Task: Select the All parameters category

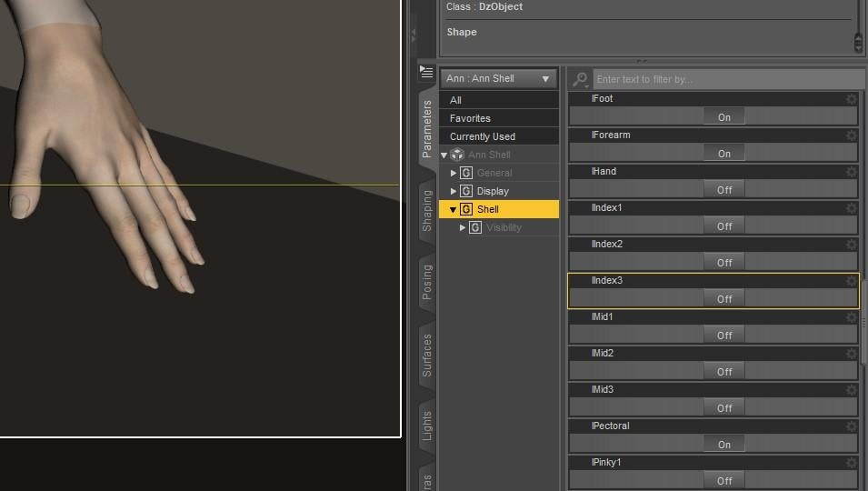Action: pyautogui.click(x=499, y=100)
